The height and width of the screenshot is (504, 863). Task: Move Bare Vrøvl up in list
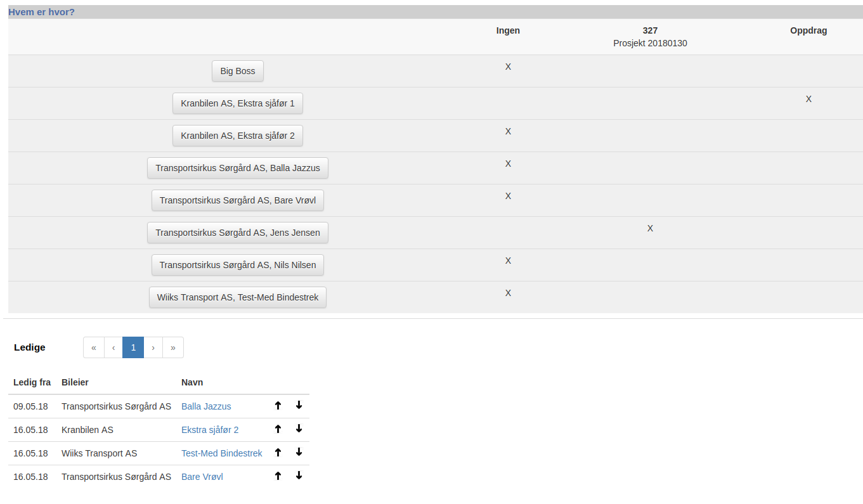pyautogui.click(x=278, y=476)
